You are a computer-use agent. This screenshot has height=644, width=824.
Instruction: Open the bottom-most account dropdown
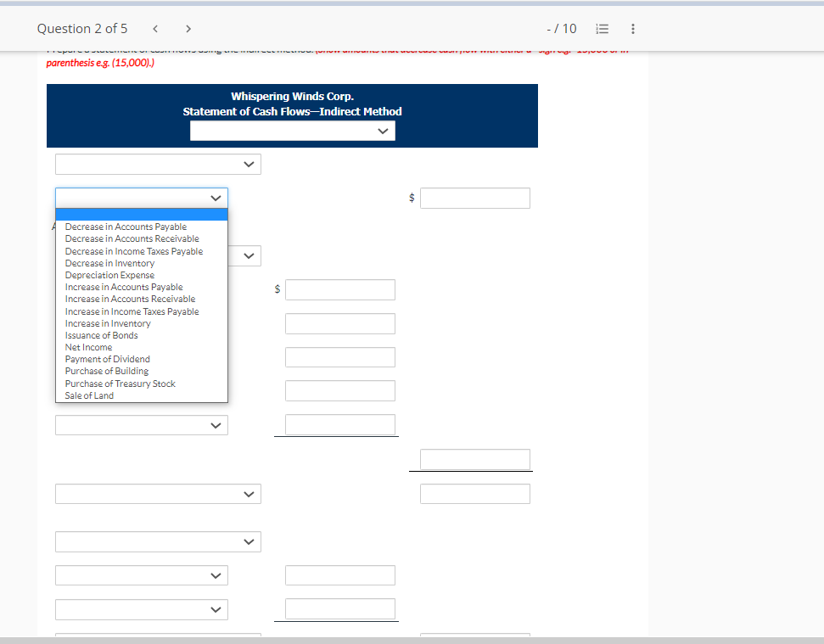click(x=142, y=609)
